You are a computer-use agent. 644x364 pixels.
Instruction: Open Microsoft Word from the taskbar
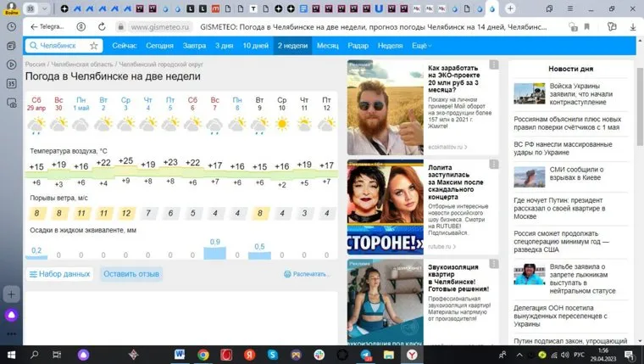(180, 354)
